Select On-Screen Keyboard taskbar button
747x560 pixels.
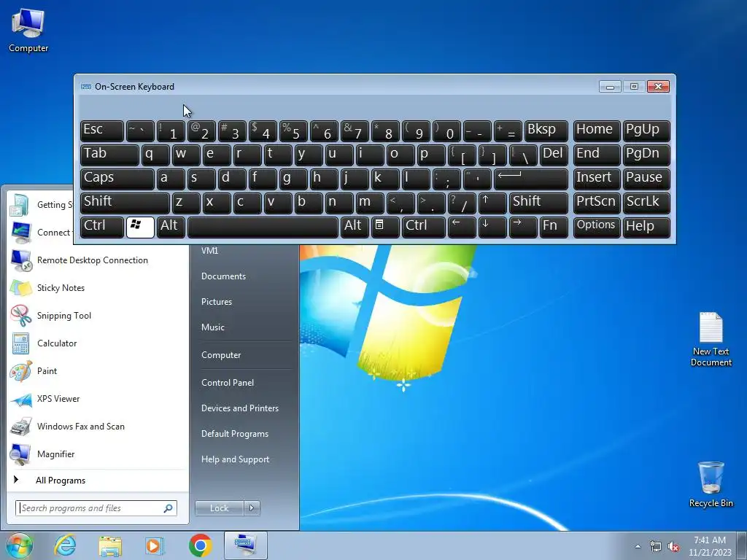245,545
